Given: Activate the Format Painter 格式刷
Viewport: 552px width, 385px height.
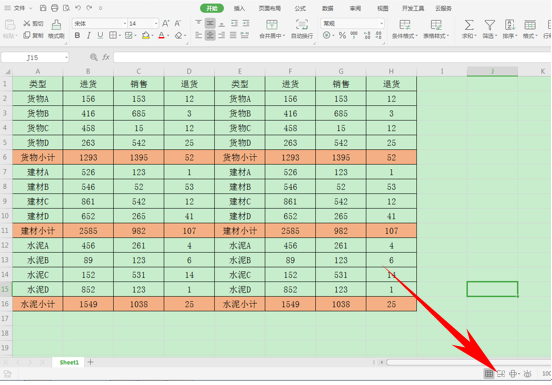Looking at the screenshot, I should [56, 29].
